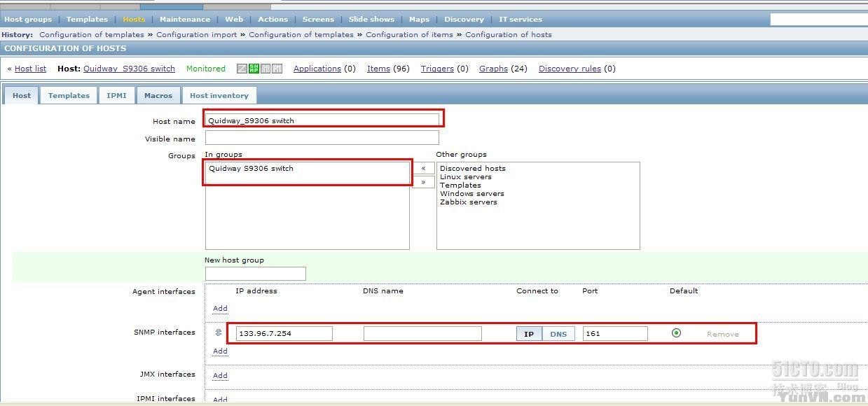Open Configuration of hosts in history breadcrumb
The image size is (868, 406).
(508, 34)
